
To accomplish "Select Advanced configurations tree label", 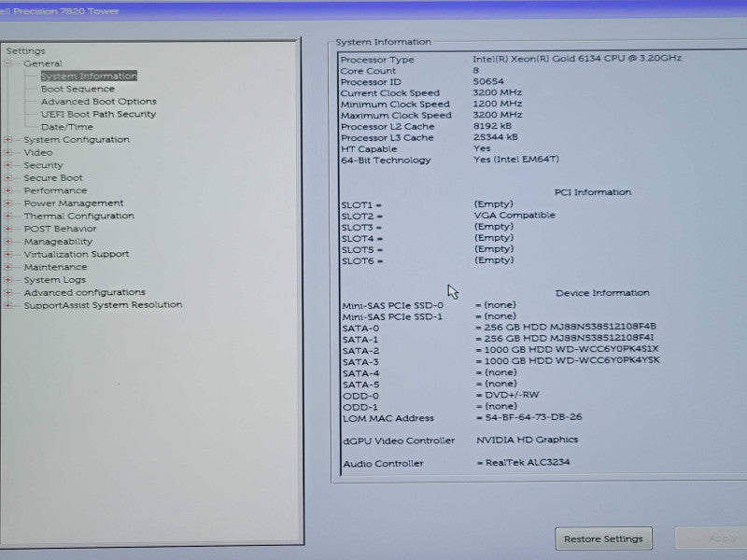I will coord(85,292).
